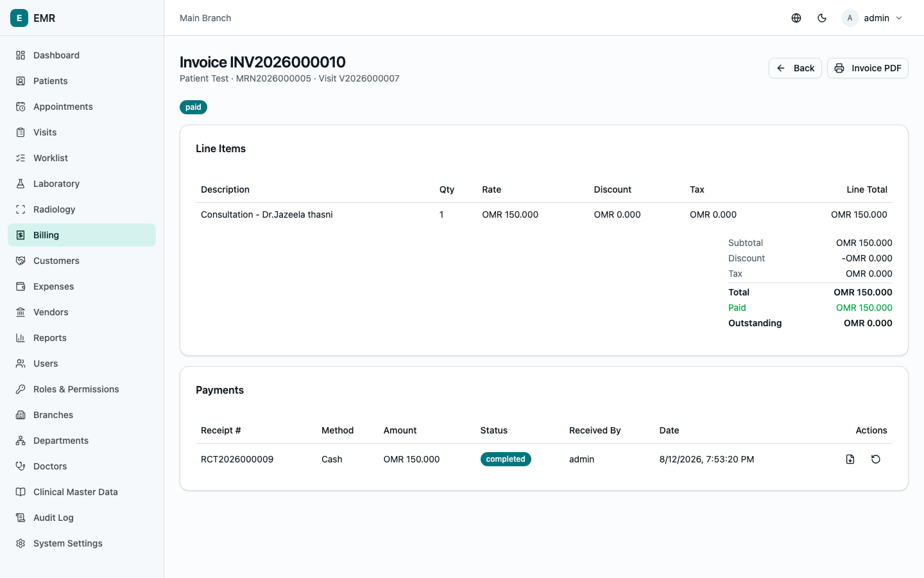Click the Paid amount OMR 150.000 in green
Viewport: 924px width, 578px height.
click(x=864, y=308)
